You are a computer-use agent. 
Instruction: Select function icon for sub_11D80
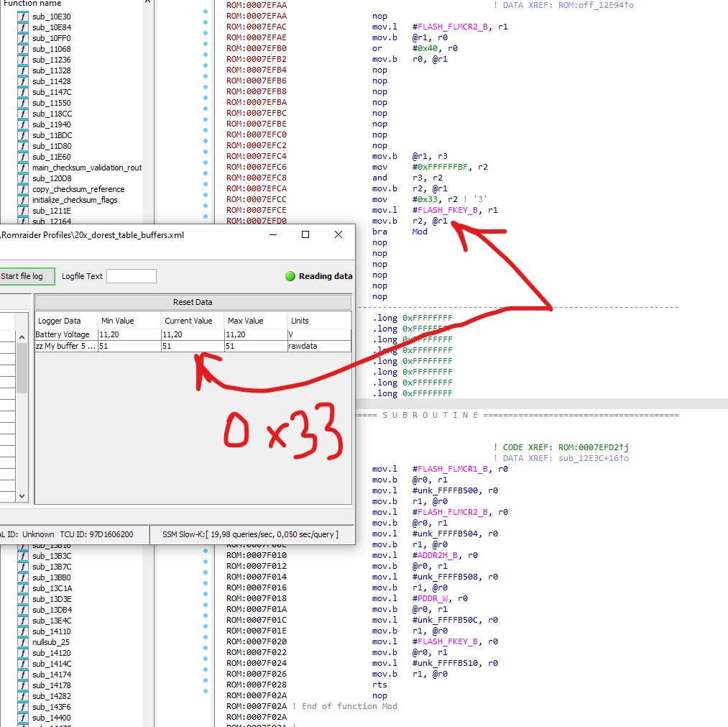click(x=23, y=146)
